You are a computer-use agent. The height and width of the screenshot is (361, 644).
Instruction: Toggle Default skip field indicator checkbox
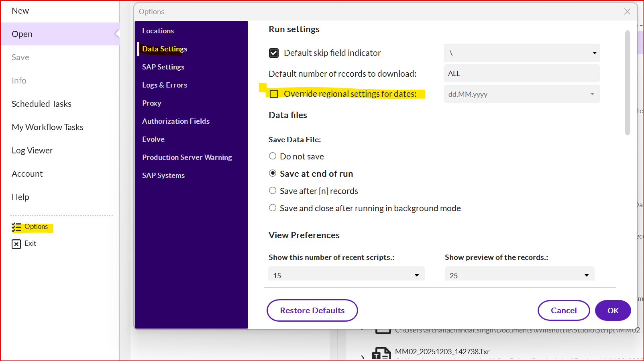[x=274, y=53]
